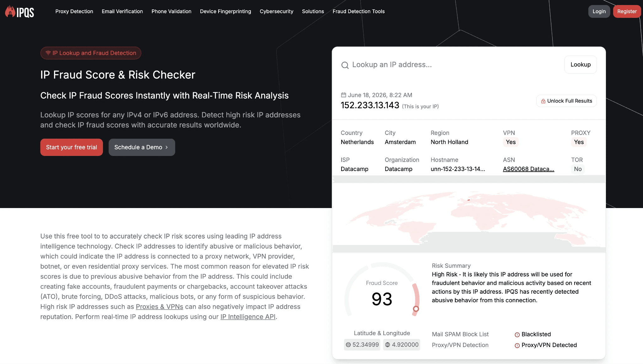Click the Schedule a Demo button
This screenshot has width=643, height=364.
pos(142,147)
